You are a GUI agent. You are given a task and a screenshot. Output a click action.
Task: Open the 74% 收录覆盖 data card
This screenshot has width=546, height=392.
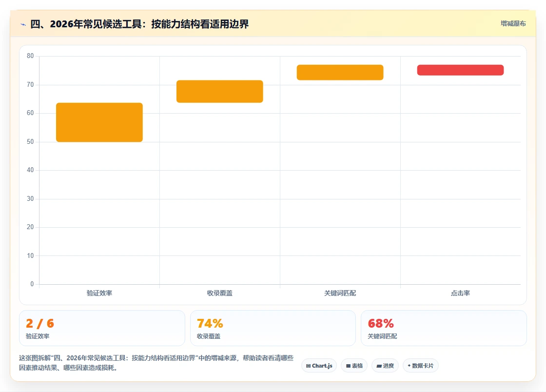273,328
